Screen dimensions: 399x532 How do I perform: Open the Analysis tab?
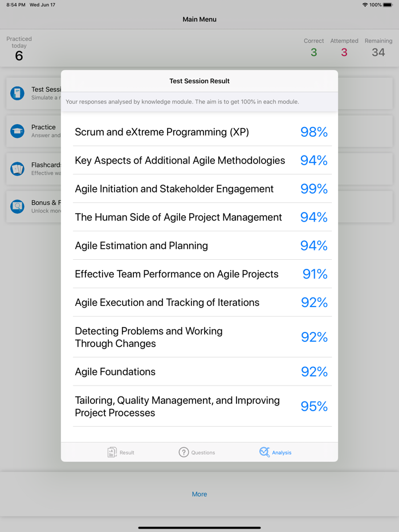tap(275, 452)
